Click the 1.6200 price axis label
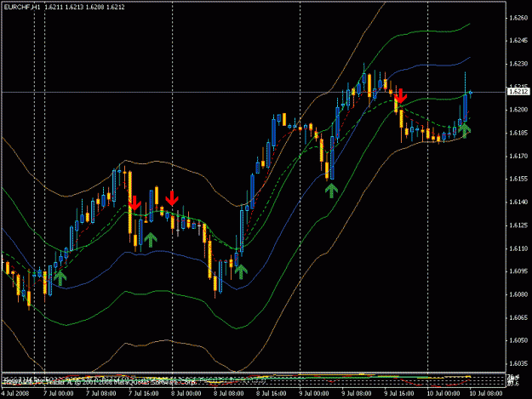Viewport: 532px width, 399px height. pos(518,110)
